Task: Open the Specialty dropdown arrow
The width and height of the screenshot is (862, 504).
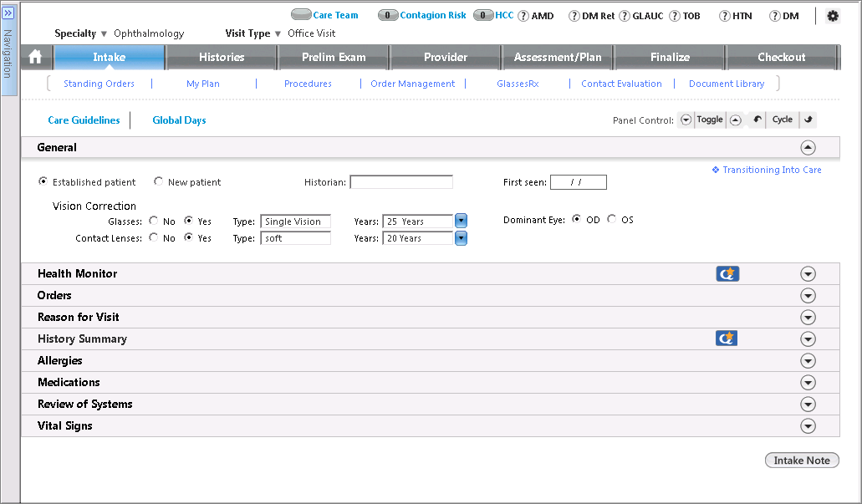Action: pos(104,34)
